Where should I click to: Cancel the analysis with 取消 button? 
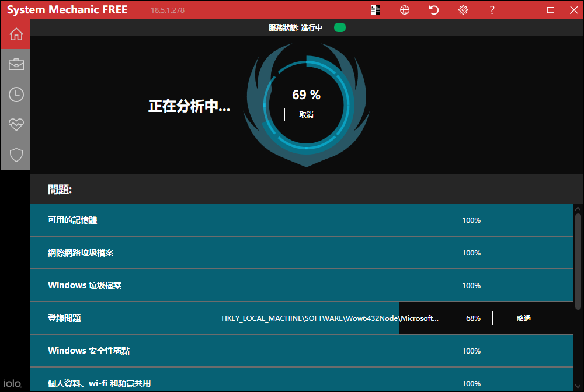click(x=306, y=114)
